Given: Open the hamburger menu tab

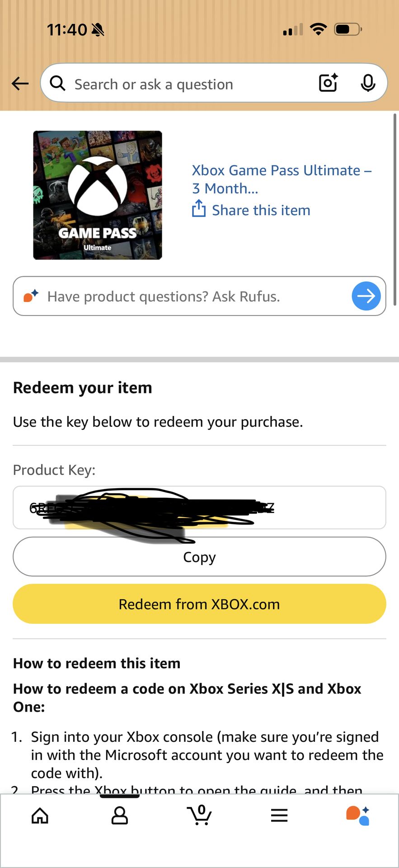Looking at the screenshot, I should coord(279,816).
